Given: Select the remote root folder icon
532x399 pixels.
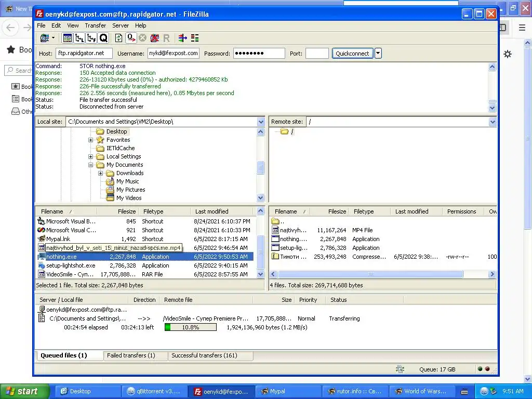Looking at the screenshot, I should click(284, 131).
